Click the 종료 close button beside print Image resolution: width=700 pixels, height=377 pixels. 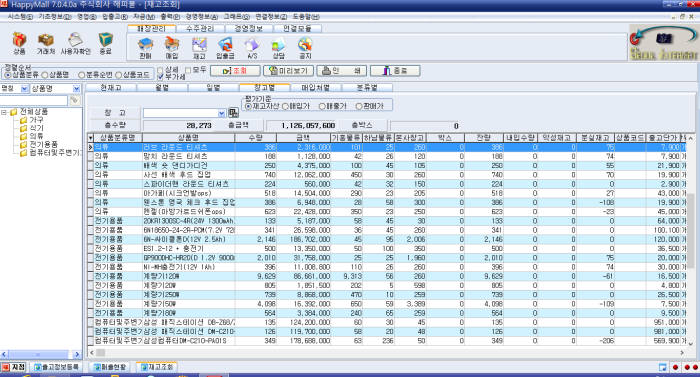point(395,71)
